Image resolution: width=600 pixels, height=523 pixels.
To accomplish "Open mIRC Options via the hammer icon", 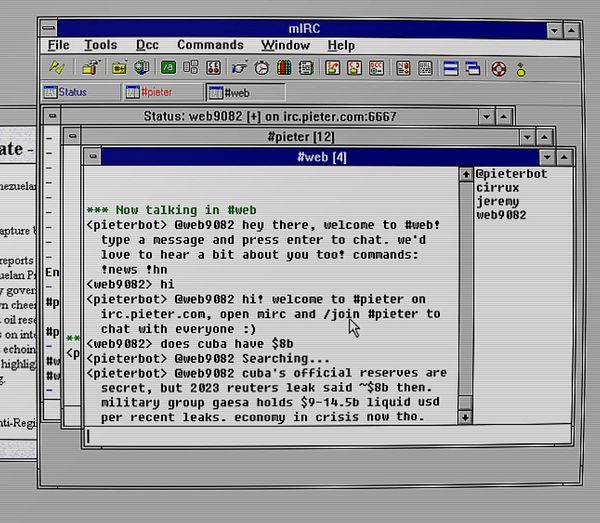I will (90, 68).
